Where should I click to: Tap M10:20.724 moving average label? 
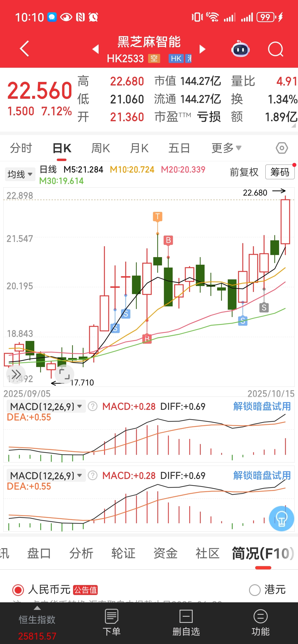tap(132, 170)
